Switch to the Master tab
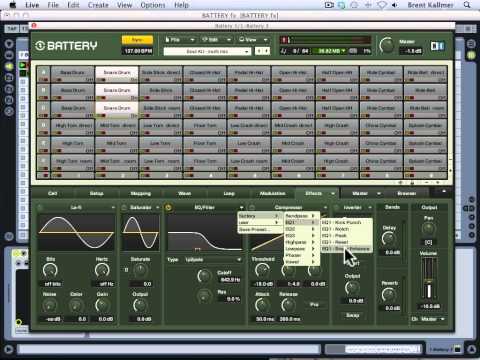 click(360, 193)
